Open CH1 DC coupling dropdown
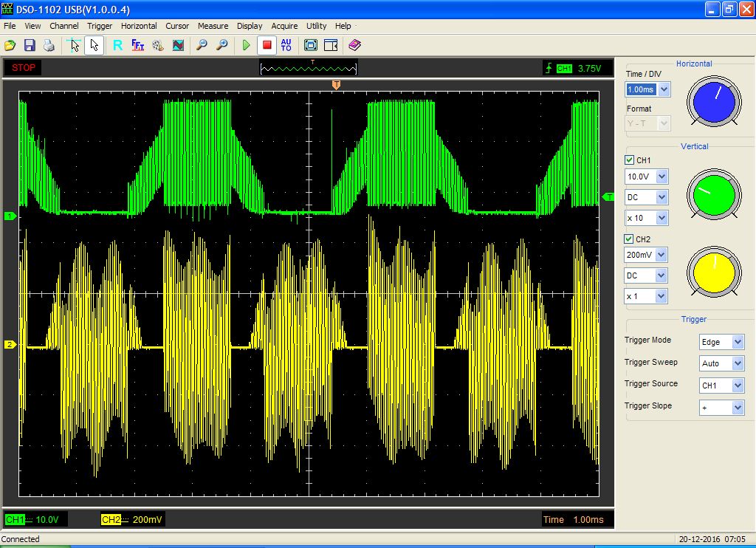The width and height of the screenshot is (756, 548). coord(662,196)
